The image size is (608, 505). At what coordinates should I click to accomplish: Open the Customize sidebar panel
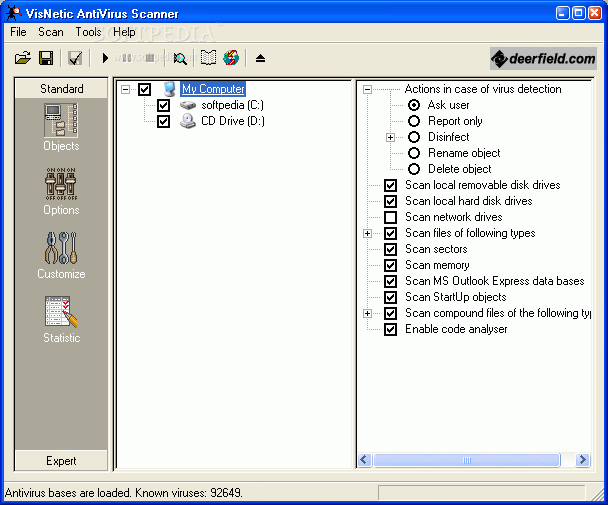[x=61, y=255]
